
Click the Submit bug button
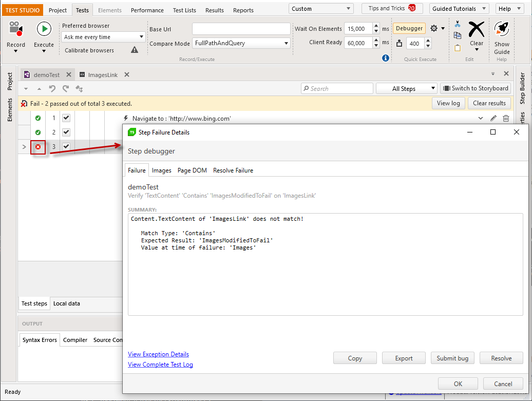pos(452,358)
